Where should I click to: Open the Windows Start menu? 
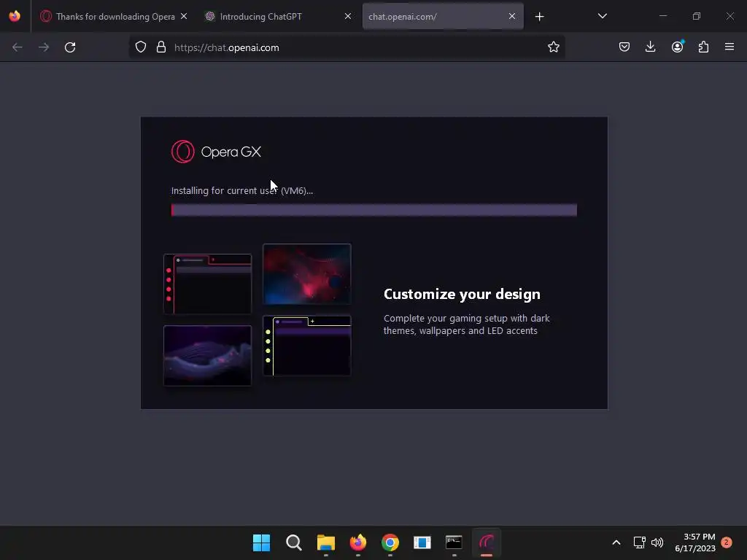click(262, 542)
